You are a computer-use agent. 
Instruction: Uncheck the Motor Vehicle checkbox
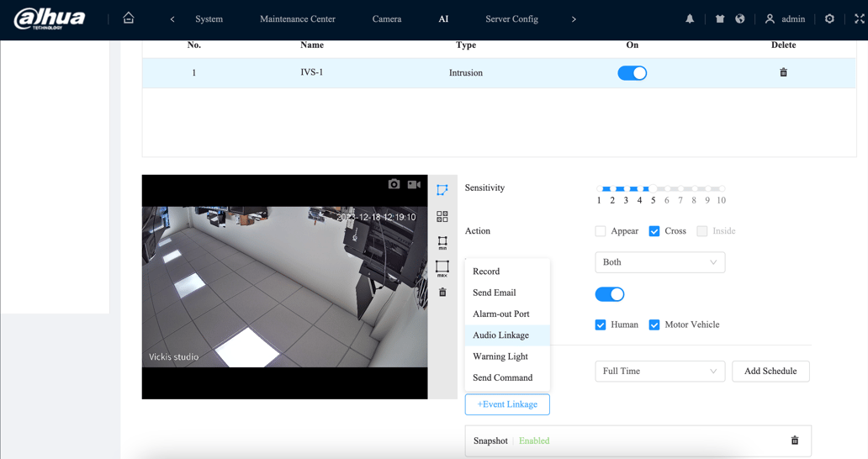(654, 324)
